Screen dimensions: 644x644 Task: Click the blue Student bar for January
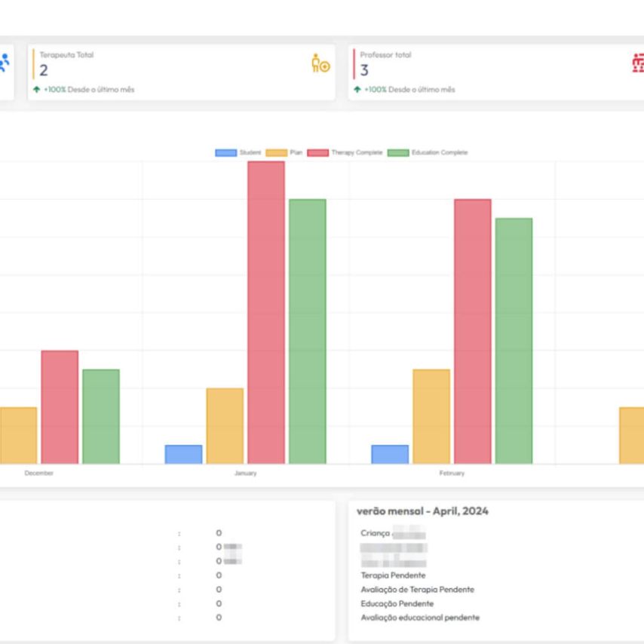tap(184, 454)
